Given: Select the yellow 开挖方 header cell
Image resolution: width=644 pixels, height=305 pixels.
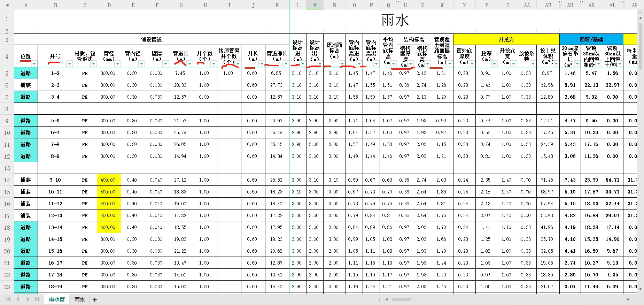Looking at the screenshot, I should pyautogui.click(x=506, y=39).
